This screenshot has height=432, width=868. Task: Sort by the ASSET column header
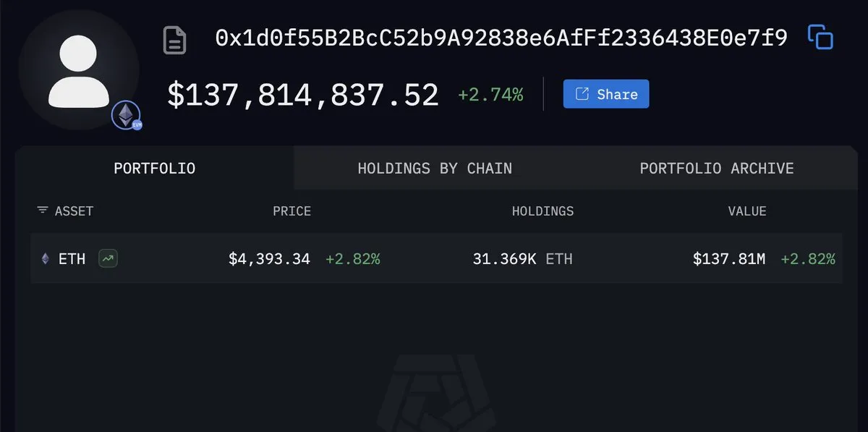[74, 211]
